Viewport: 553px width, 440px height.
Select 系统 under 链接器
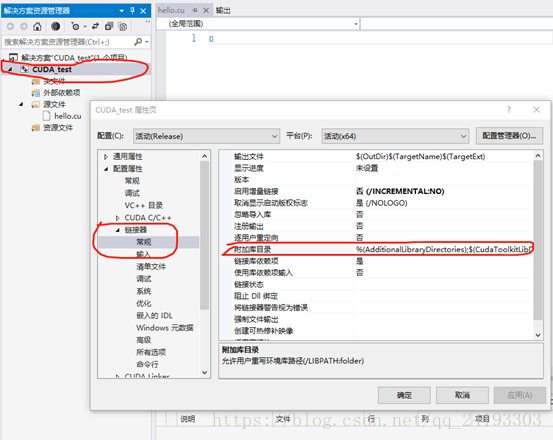(x=144, y=291)
